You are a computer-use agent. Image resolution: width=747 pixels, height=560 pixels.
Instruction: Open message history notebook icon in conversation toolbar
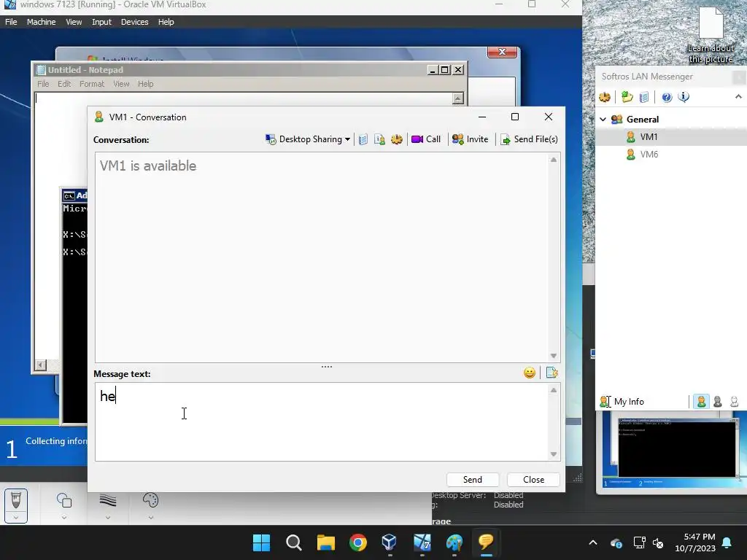(363, 139)
